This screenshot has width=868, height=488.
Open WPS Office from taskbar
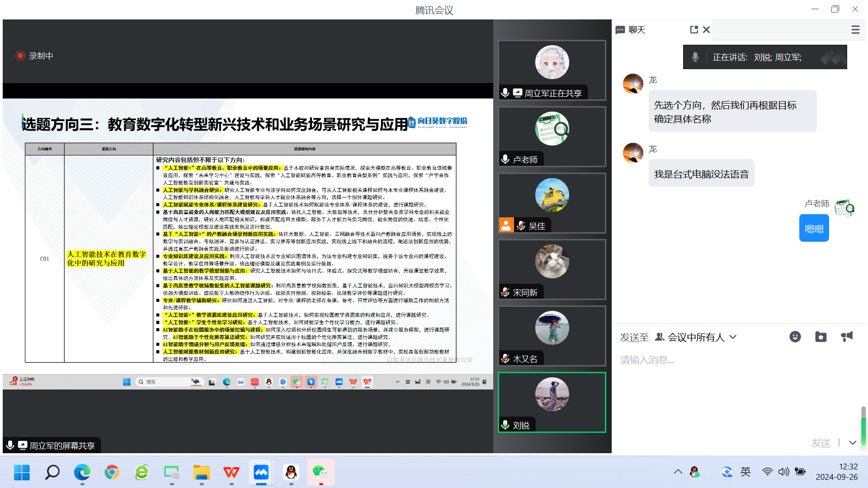[x=231, y=472]
